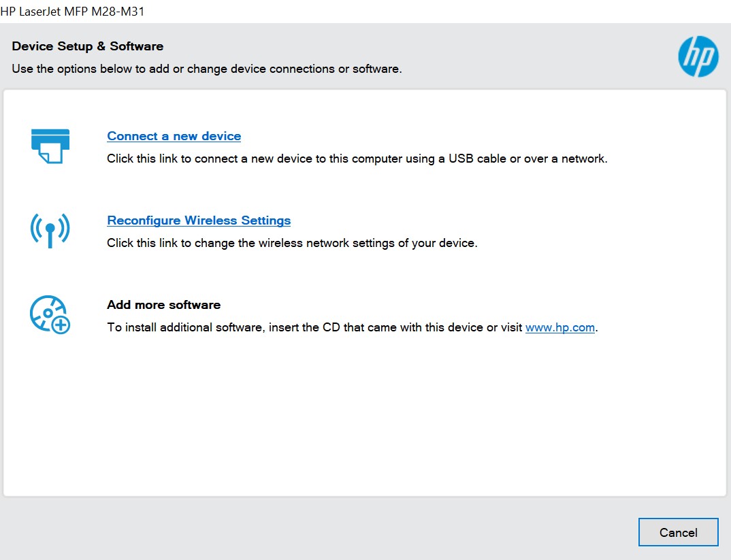Click the wireless antenna icon

(50, 231)
